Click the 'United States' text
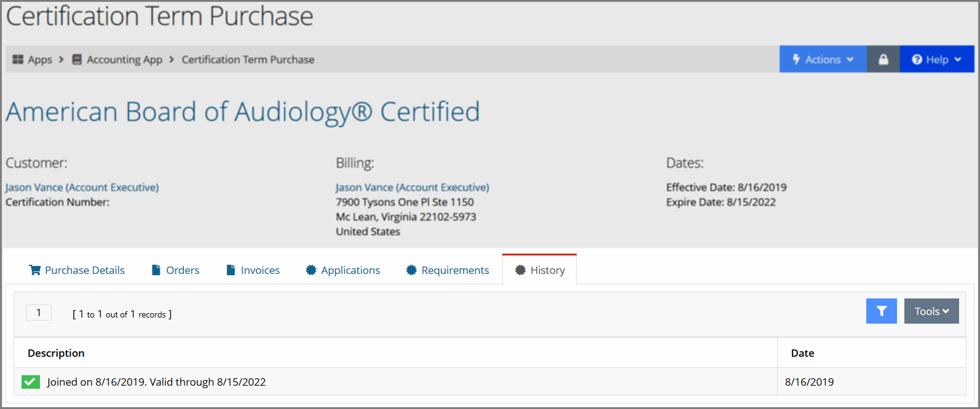Image resolution: width=980 pixels, height=409 pixels. point(368,232)
